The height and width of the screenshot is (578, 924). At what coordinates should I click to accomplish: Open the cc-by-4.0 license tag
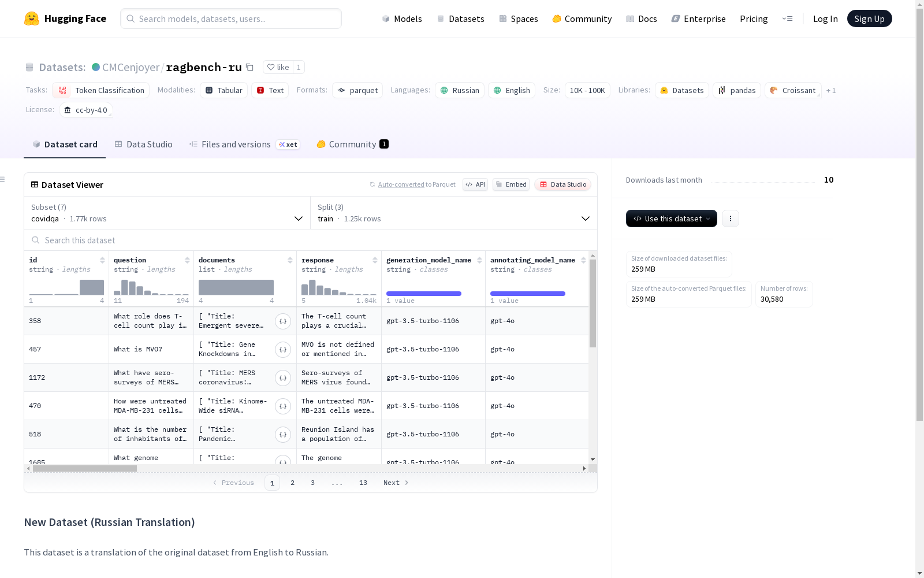[86, 110]
